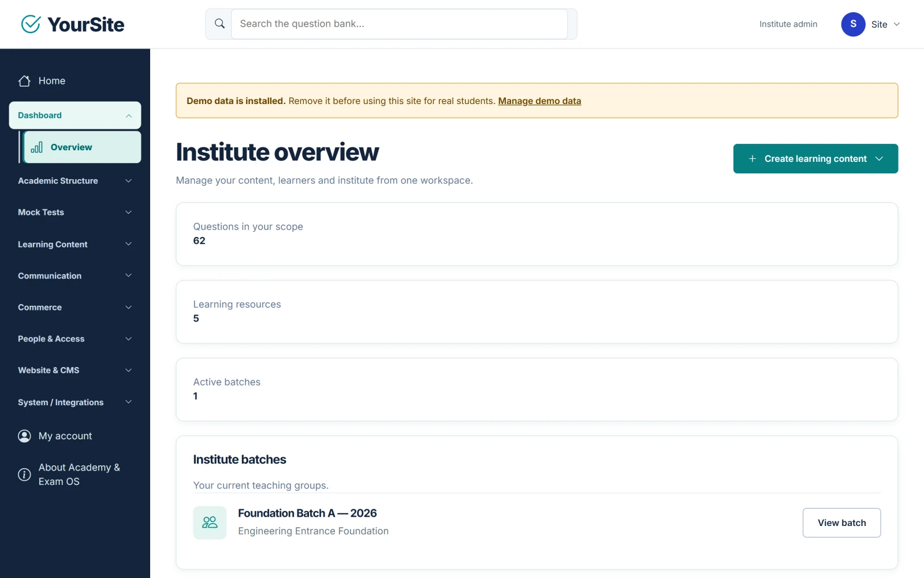Expand the Learning Content section
This screenshot has width=924, height=578.
[75, 244]
